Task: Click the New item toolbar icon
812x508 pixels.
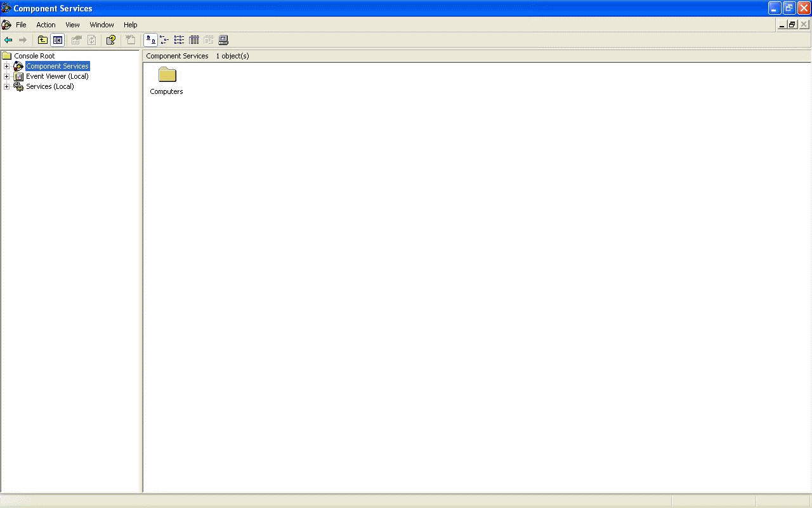Action: (x=131, y=40)
